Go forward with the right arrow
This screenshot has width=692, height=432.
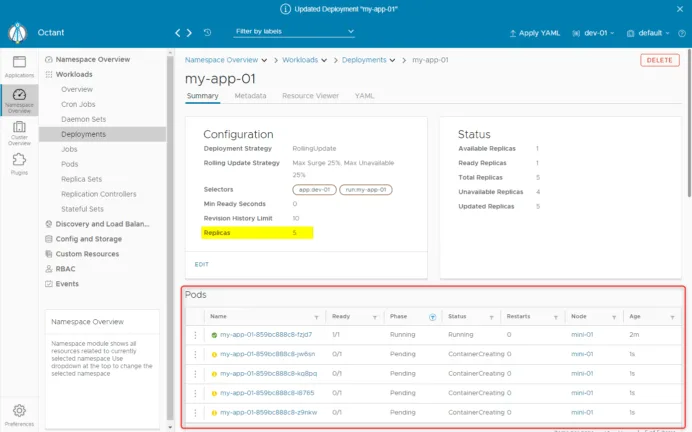[189, 33]
